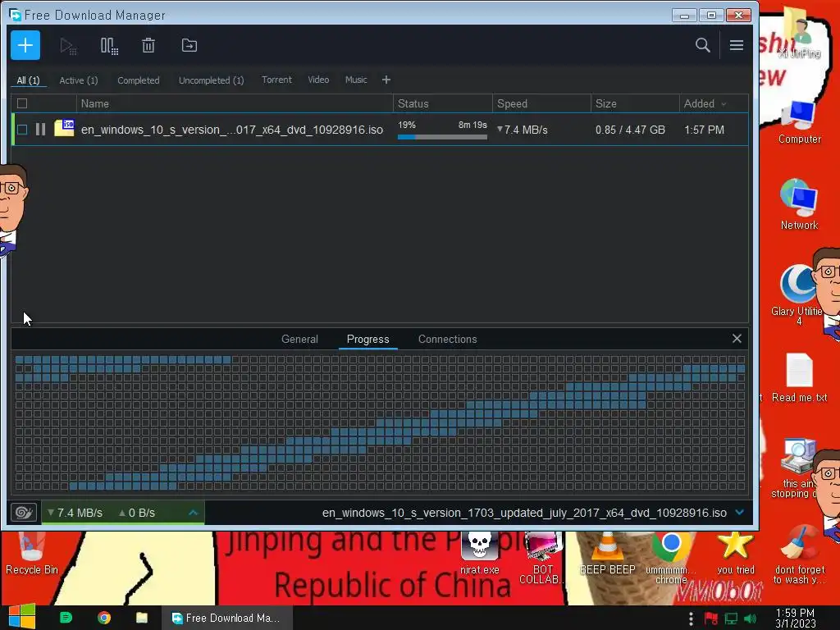The image size is (840, 630).
Task: Open the Windows Start button
Action: coord(22,617)
